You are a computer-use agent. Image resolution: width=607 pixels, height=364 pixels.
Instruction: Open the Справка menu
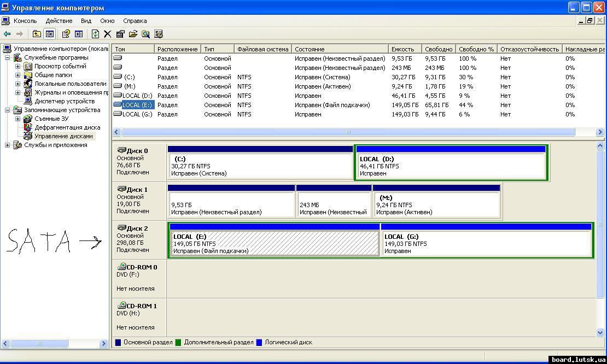pyautogui.click(x=135, y=21)
